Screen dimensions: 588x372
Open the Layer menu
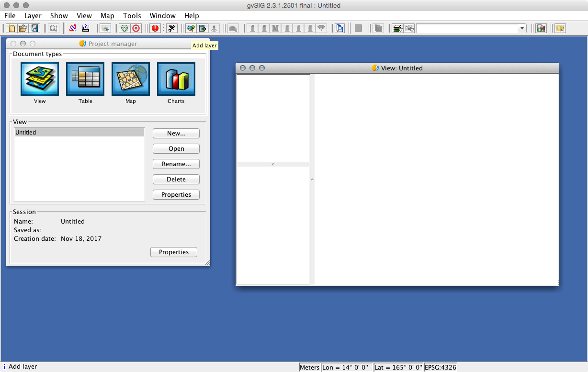pos(33,16)
